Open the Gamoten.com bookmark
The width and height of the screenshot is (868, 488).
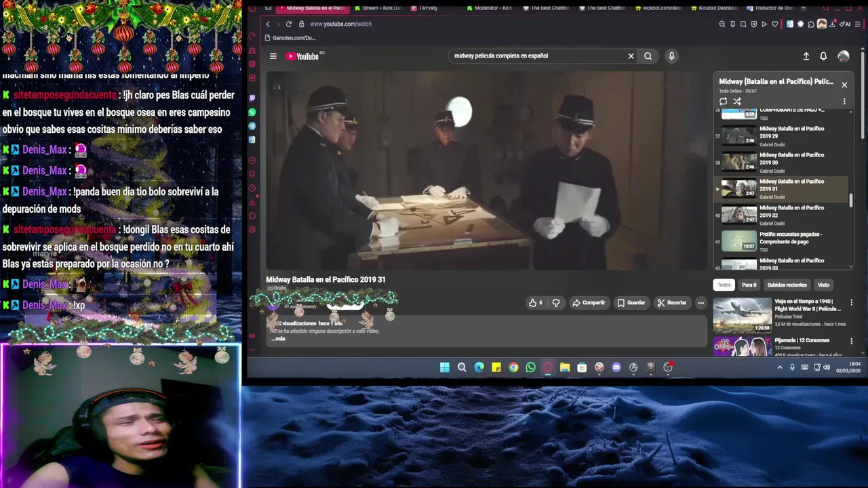[291, 38]
